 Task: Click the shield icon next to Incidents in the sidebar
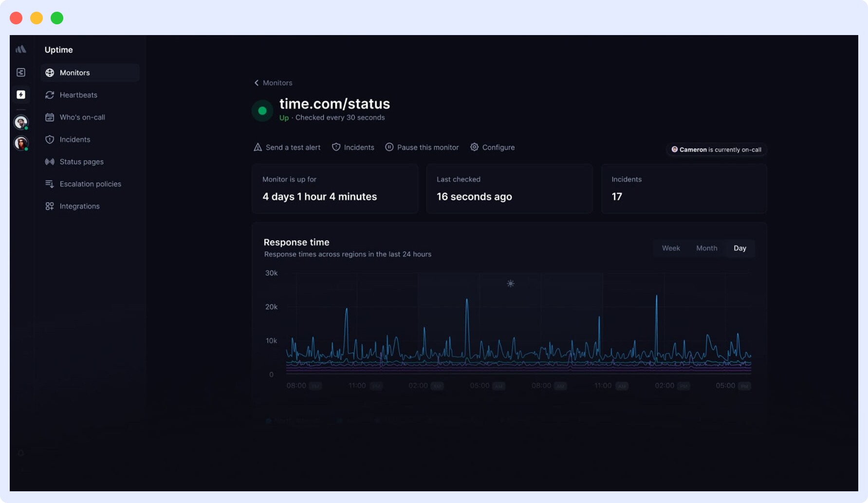(50, 139)
